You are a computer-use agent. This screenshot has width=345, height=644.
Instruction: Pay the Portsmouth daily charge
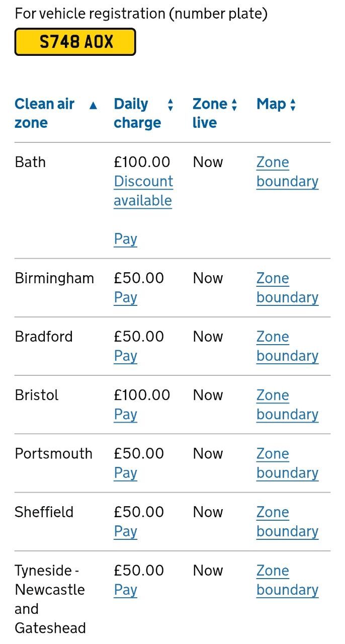pos(125,473)
